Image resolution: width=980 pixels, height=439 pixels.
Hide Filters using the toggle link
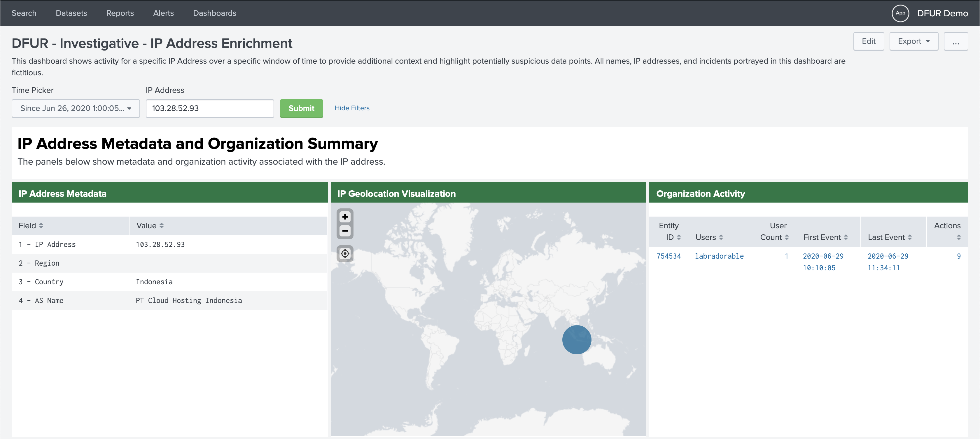click(x=352, y=108)
